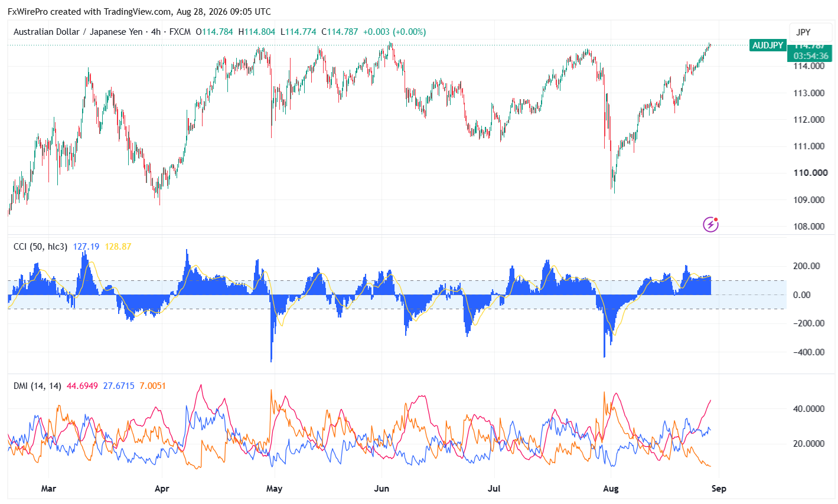Click the FxWirePro TradingView header caption
The height and width of the screenshot is (504, 838).
139,12
